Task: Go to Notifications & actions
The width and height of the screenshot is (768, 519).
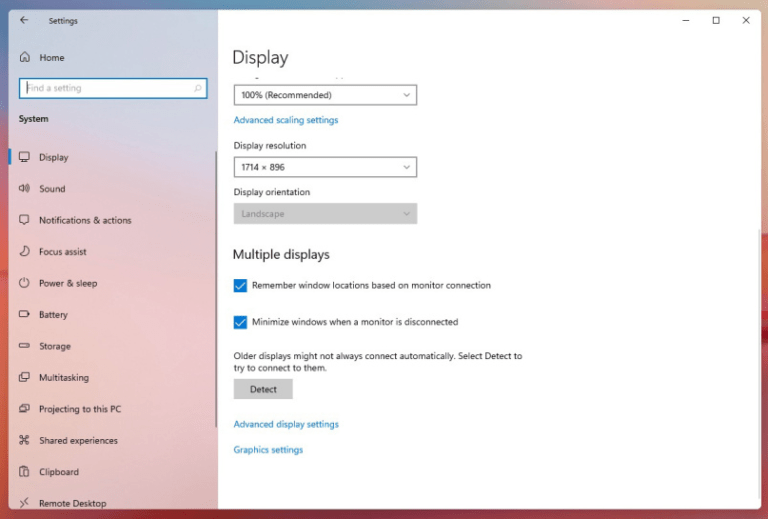Action: [85, 220]
